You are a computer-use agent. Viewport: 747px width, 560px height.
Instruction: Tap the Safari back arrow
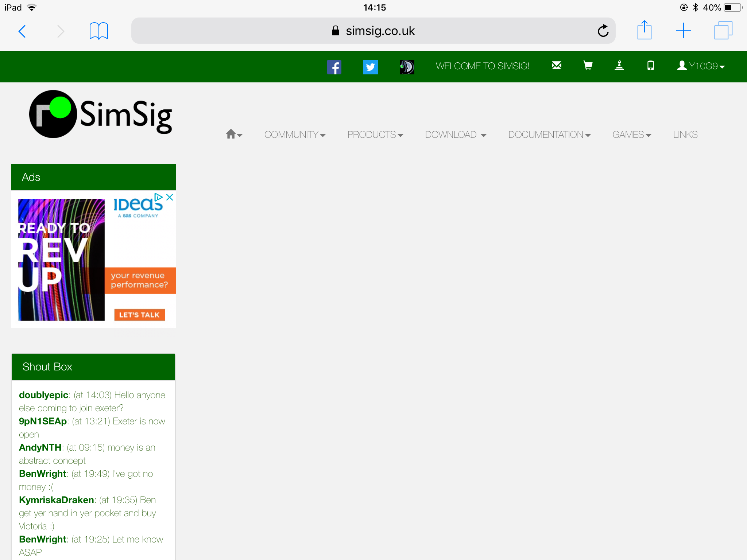coord(22,31)
